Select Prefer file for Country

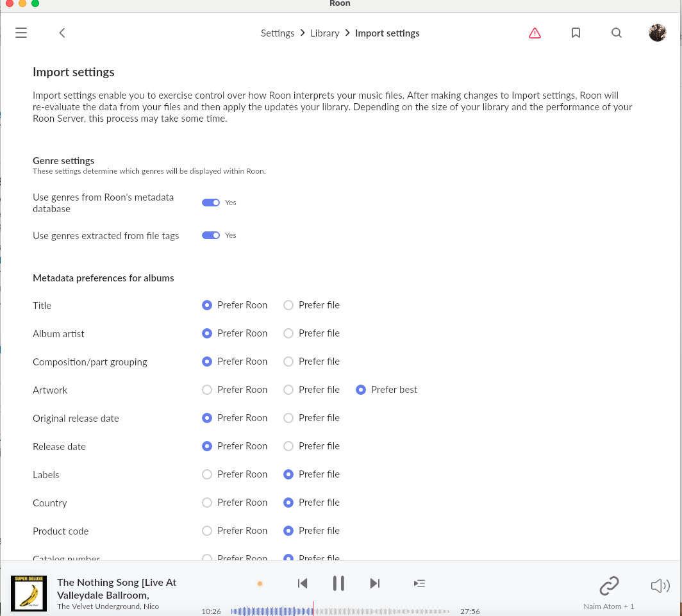point(288,503)
